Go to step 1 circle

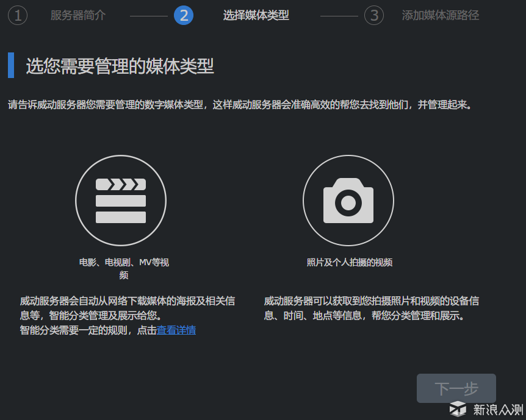click(x=18, y=15)
